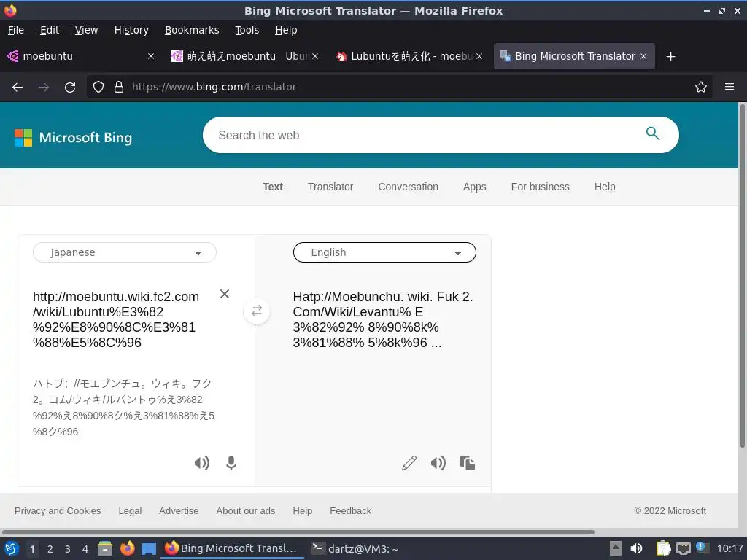Screen dimensions: 747x560
Task: Open the History menu
Action: click(131, 30)
